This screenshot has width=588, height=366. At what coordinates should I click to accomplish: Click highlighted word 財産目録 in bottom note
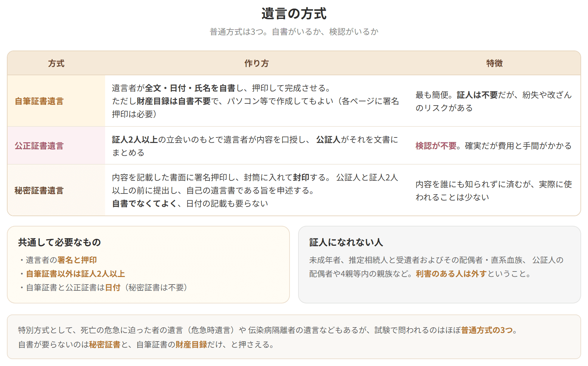pos(191,345)
